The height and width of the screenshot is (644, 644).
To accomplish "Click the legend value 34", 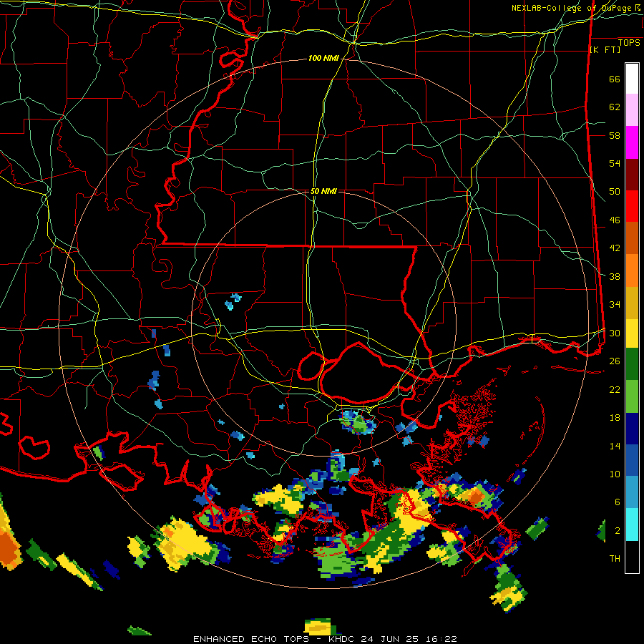I will tap(615, 305).
